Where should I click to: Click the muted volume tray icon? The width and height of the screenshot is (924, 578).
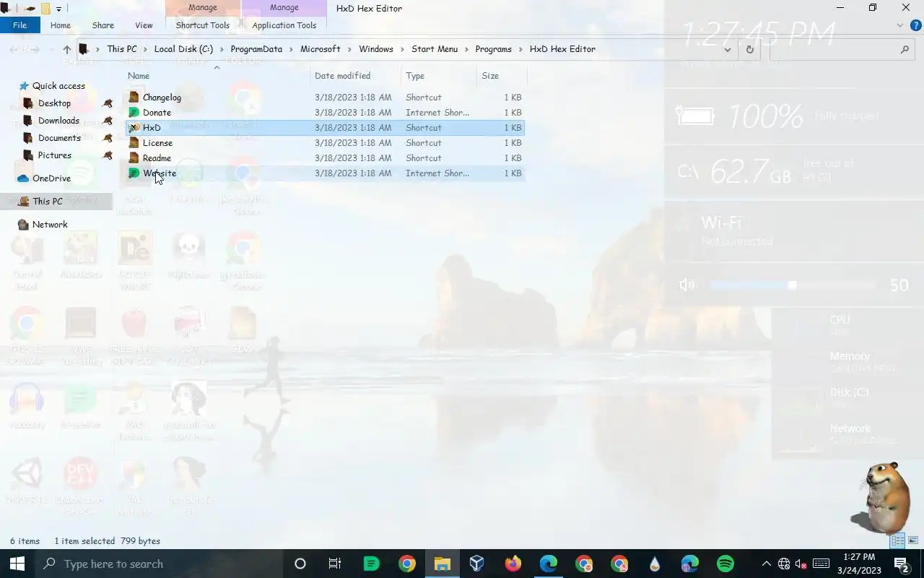(801, 564)
